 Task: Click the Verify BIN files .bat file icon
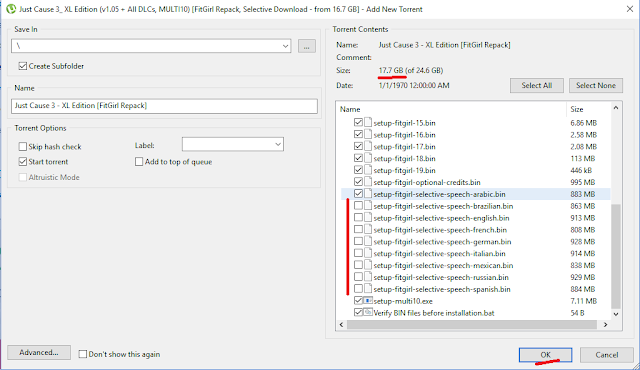(368, 313)
